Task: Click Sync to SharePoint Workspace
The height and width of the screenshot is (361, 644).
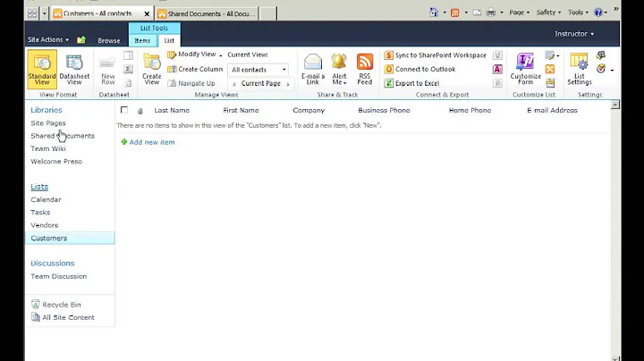Action: click(436, 55)
